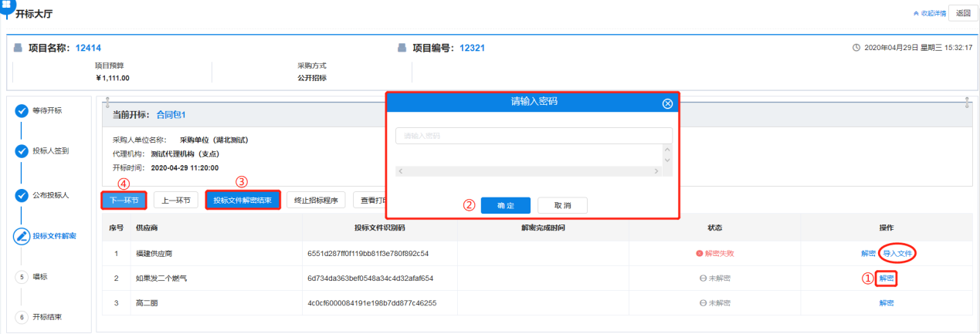Click 终止招标程序 button
This screenshot has height=334, width=980.
pos(317,200)
